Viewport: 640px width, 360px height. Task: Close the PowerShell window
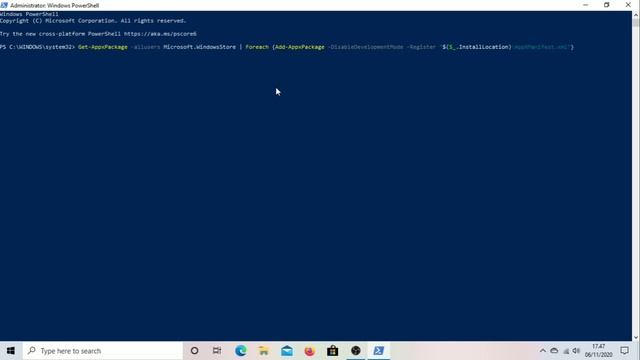[x=628, y=5]
